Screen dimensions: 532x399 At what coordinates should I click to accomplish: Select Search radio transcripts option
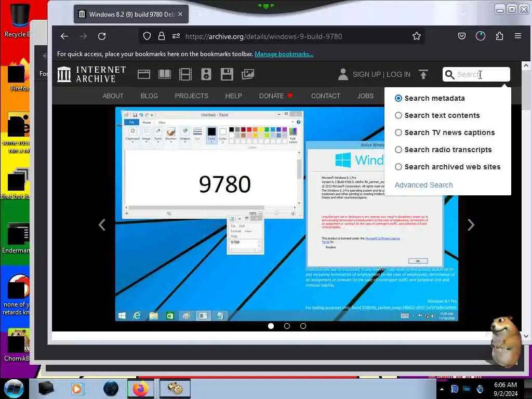pos(398,150)
